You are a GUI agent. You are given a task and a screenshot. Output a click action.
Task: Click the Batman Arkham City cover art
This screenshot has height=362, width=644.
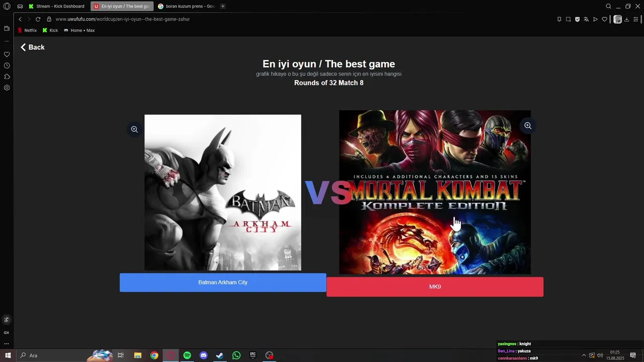pyautogui.click(x=223, y=193)
